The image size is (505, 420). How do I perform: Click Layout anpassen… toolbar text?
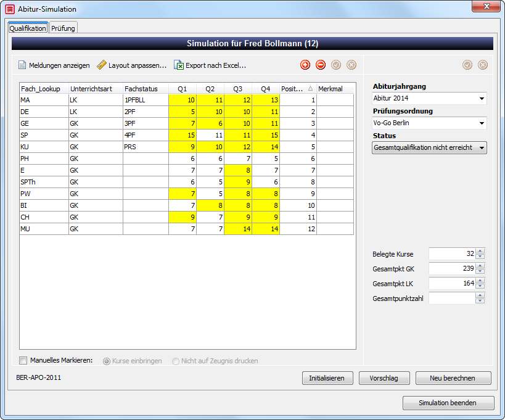pyautogui.click(x=138, y=65)
